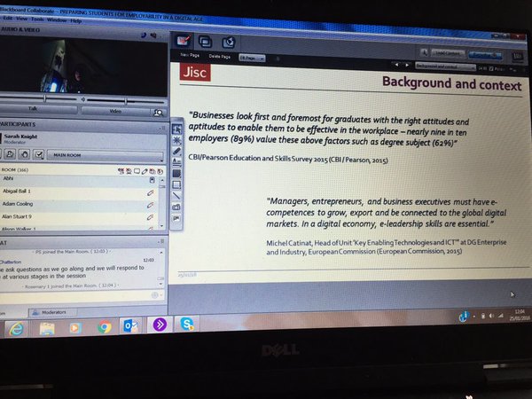Select the straight line tool
Screen dimensions: 532x399
176,195
